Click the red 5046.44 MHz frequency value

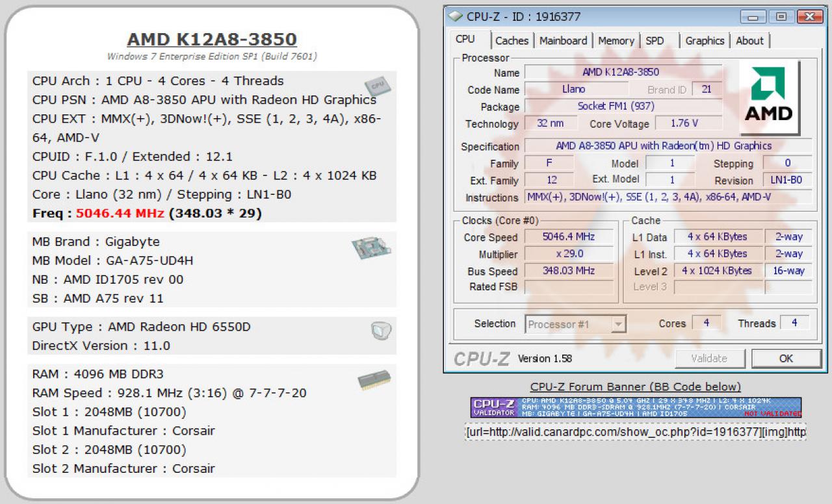[x=120, y=213]
